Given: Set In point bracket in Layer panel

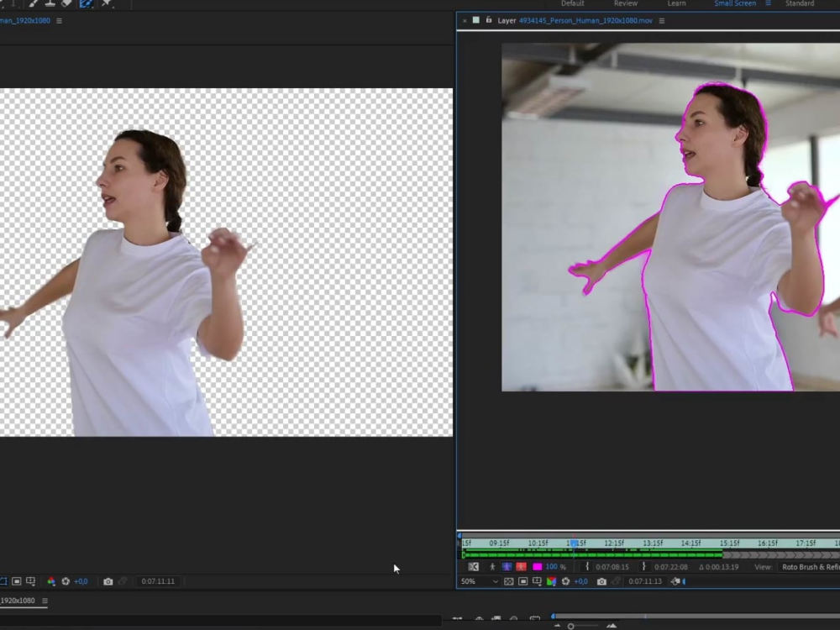Looking at the screenshot, I should tap(587, 566).
